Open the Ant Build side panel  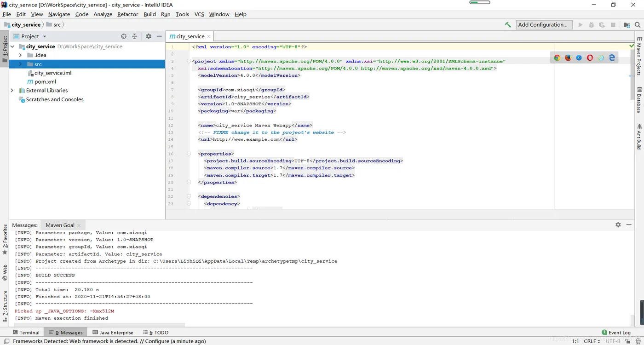point(639,137)
